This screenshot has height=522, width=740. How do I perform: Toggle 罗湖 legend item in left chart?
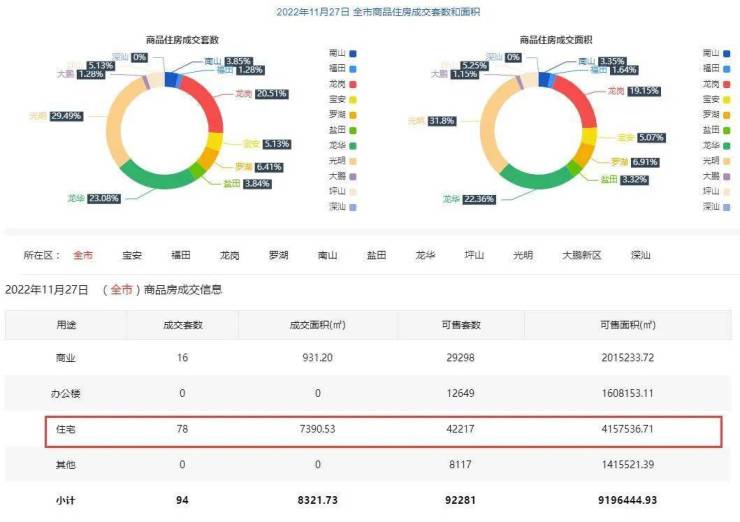click(343, 115)
